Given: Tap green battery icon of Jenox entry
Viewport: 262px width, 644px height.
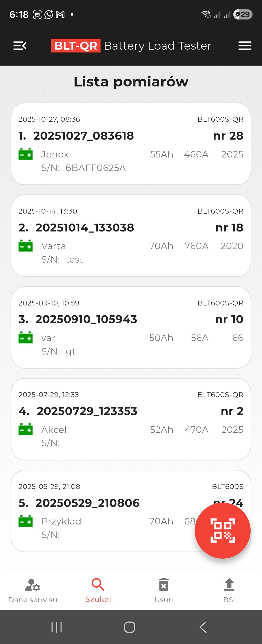Looking at the screenshot, I should click(x=25, y=154).
